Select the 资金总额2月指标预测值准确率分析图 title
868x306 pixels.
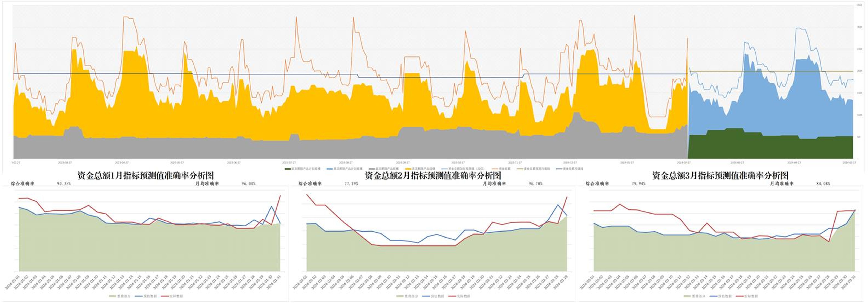coord(433,175)
